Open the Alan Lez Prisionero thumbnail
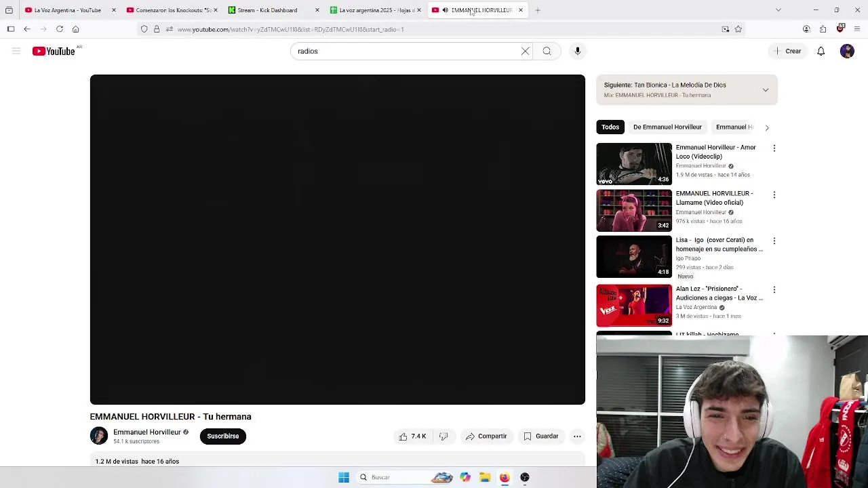The height and width of the screenshot is (488, 868). click(x=634, y=306)
